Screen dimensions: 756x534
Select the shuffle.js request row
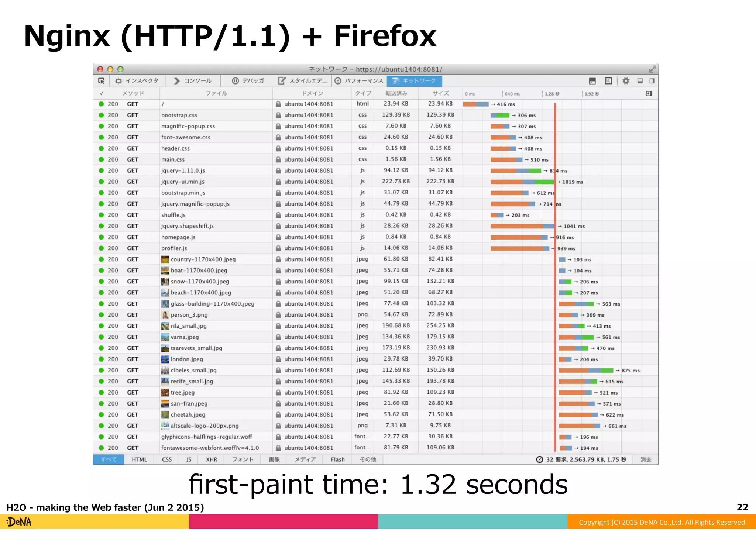(376, 215)
